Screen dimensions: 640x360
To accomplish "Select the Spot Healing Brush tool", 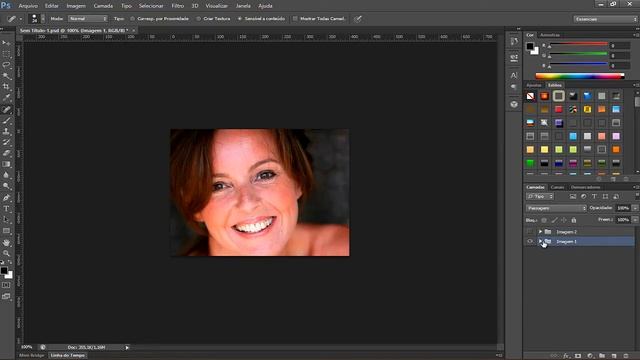I will tap(6, 109).
